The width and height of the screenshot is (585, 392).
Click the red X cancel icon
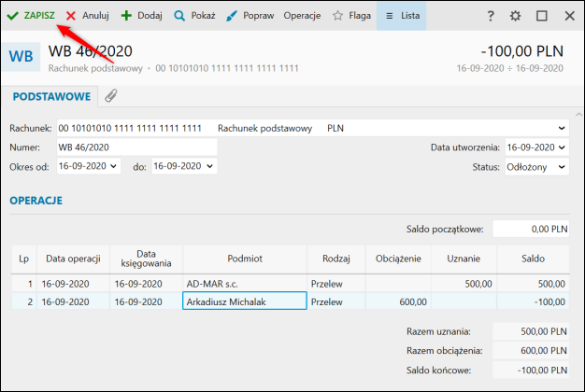coord(71,16)
